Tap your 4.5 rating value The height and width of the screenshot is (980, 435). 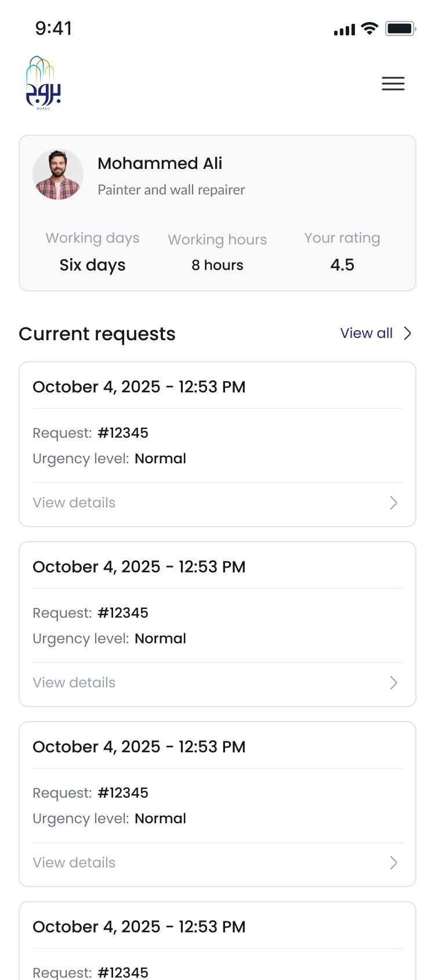point(342,265)
